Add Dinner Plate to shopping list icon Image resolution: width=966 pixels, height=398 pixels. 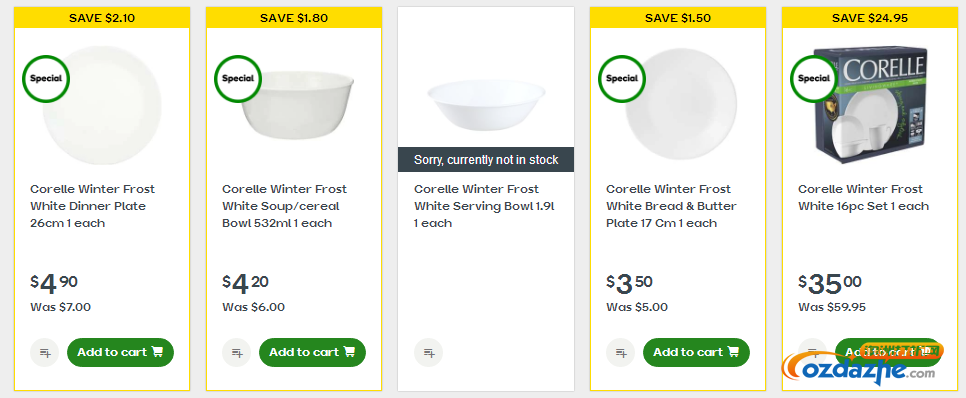point(44,352)
